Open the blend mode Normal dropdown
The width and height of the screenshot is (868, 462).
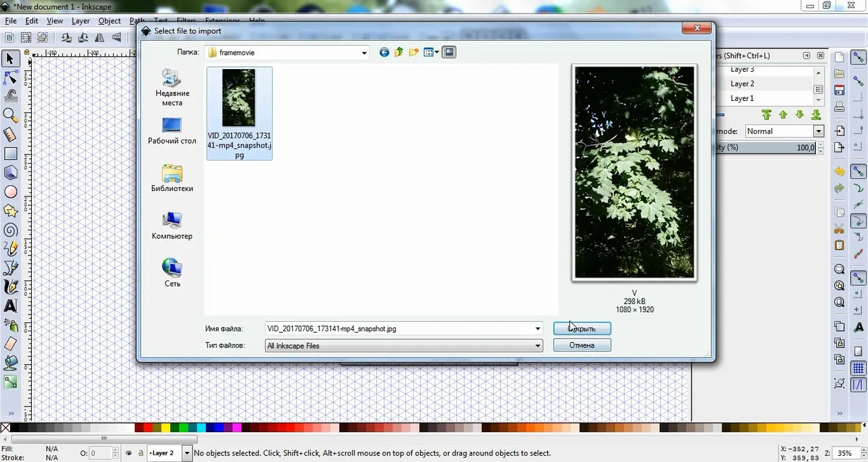(x=818, y=131)
